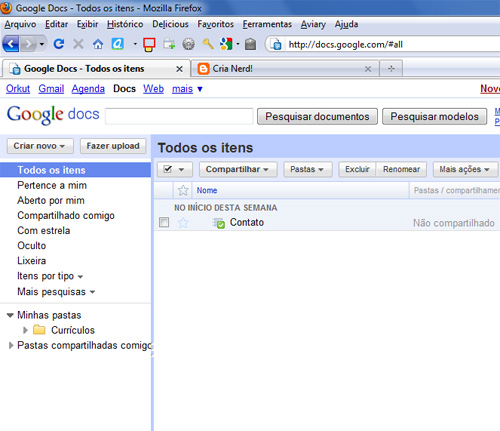Collapse the Minhas pastas tree
The image size is (500, 431).
pos(10,315)
